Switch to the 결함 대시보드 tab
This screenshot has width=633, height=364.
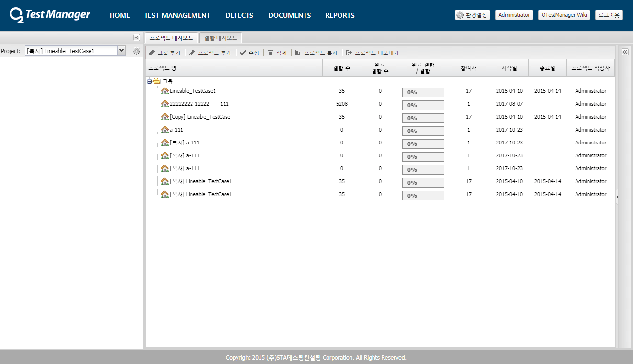[x=220, y=38]
